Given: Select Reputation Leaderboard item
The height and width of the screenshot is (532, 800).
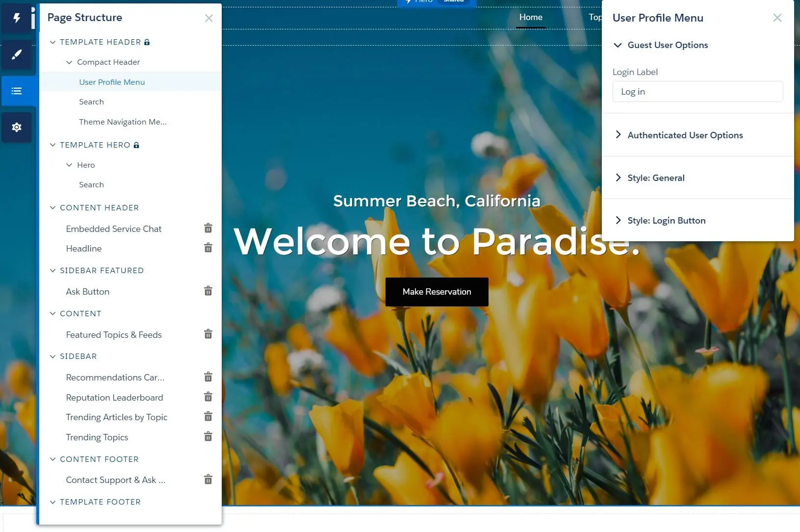Looking at the screenshot, I should 114,398.
